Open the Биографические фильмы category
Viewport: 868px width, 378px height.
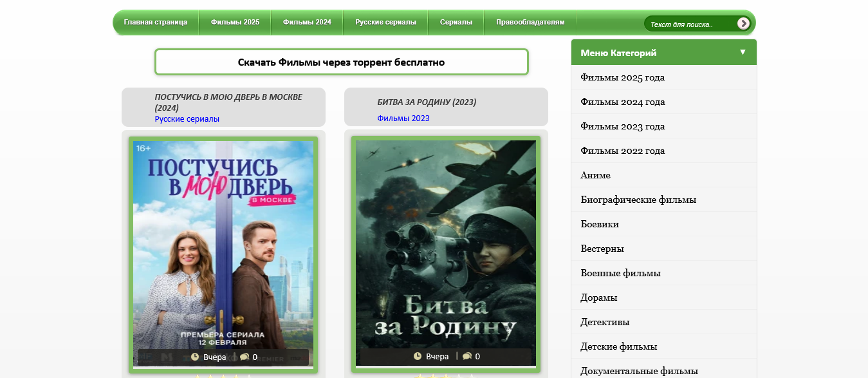(x=664, y=200)
